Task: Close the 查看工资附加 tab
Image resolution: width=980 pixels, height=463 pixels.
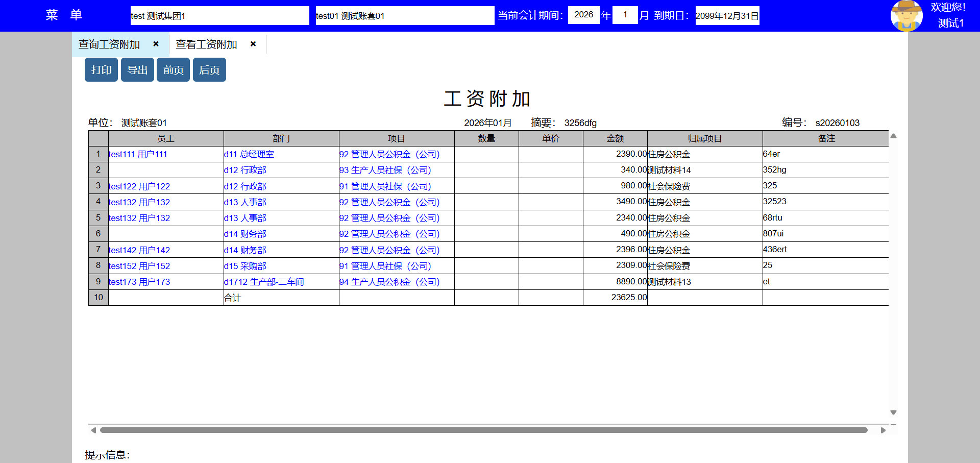Action: 253,44
